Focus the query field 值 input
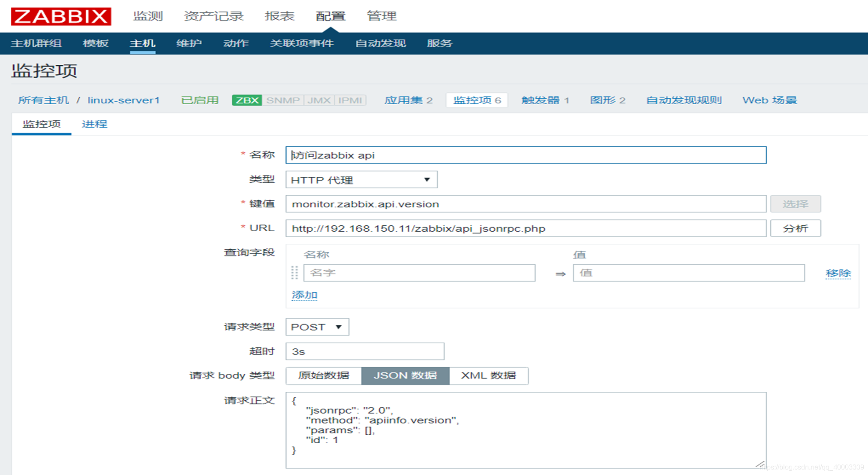 [x=689, y=273]
